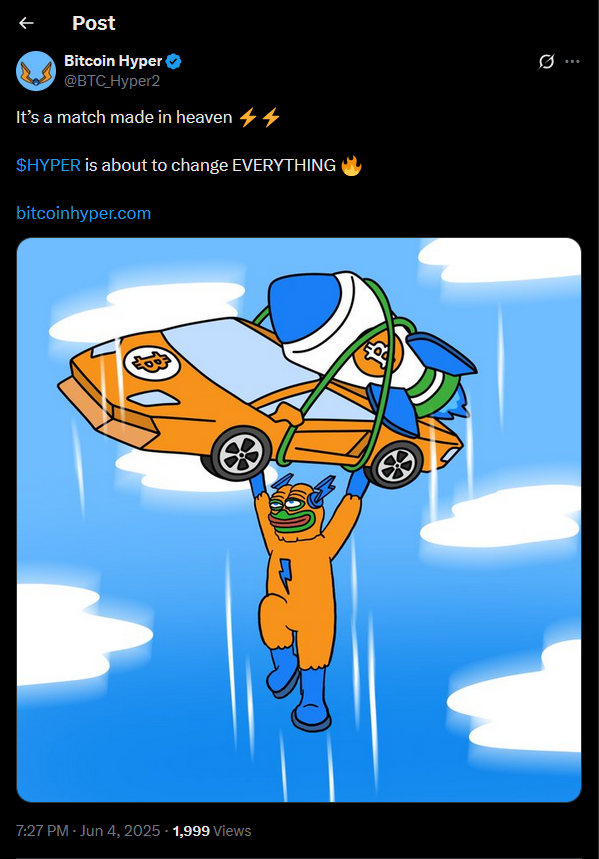Click the 7:27 PM Jun 4, 2025 timestamp

(88, 831)
